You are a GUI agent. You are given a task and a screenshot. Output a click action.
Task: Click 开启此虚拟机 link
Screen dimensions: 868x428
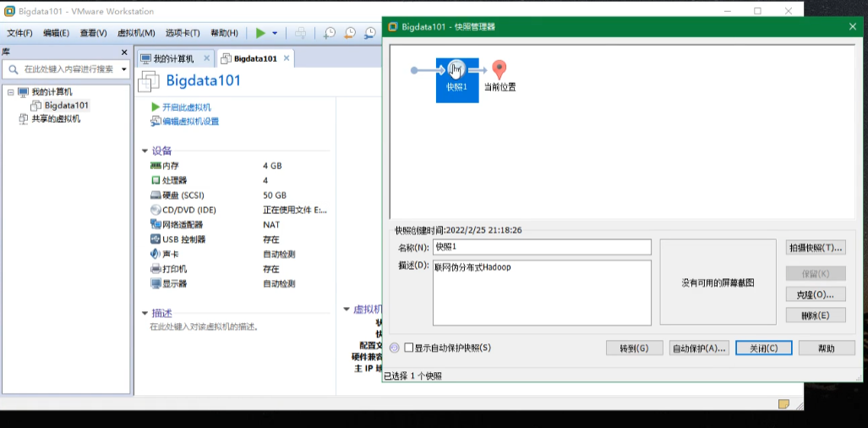(187, 107)
